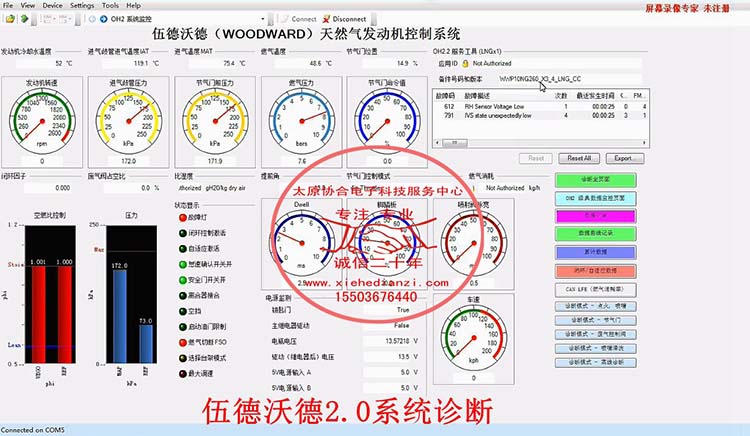Click the green arrow toolbar icon
Screen dimensions: 750x436
(24, 19)
